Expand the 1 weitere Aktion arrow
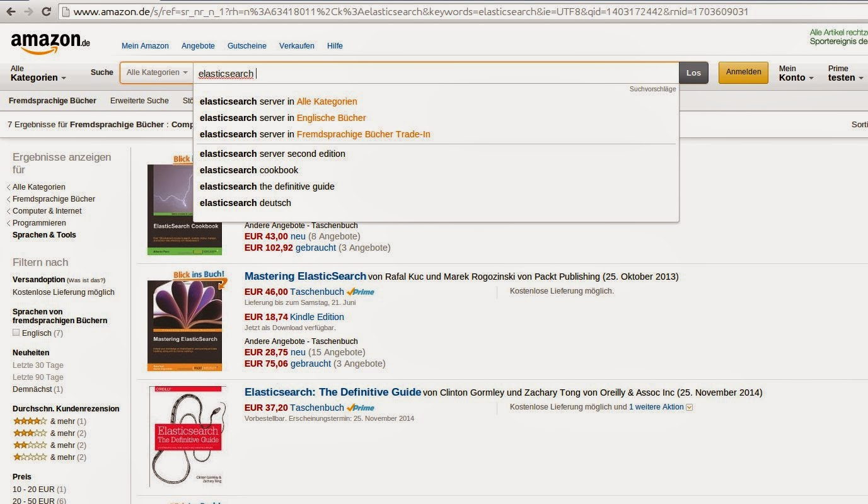This screenshot has width=868, height=504. click(x=690, y=408)
